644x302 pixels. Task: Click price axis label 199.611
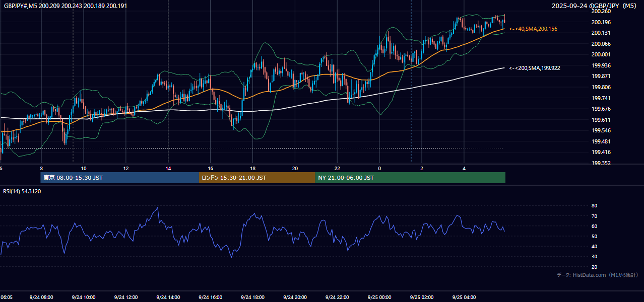tap(601, 120)
